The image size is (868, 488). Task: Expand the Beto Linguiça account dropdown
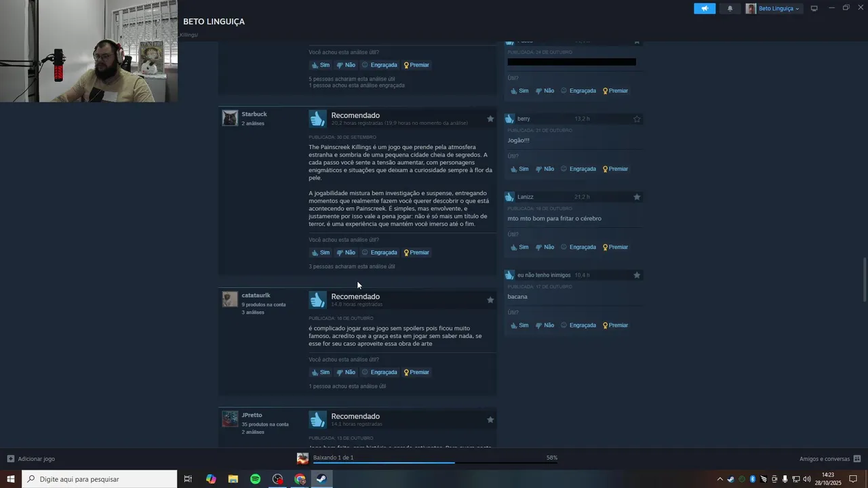click(x=773, y=8)
